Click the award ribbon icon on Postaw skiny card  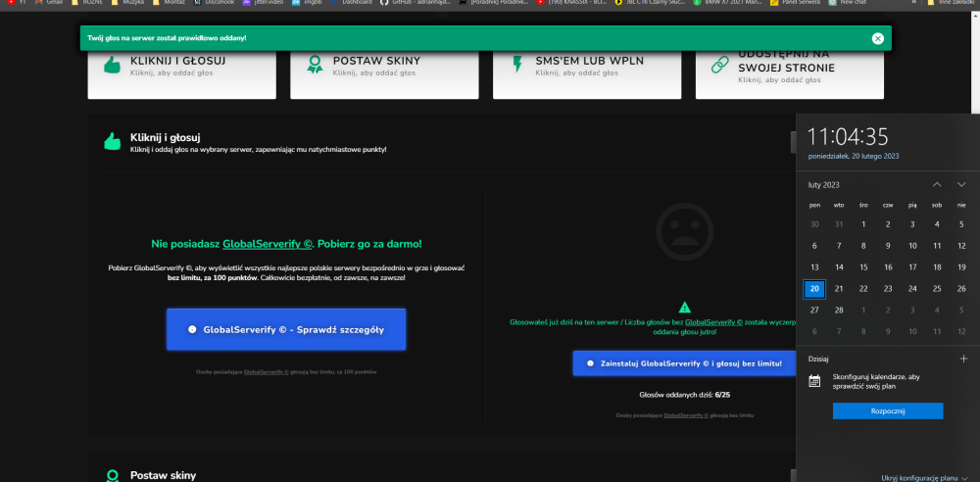[315, 65]
